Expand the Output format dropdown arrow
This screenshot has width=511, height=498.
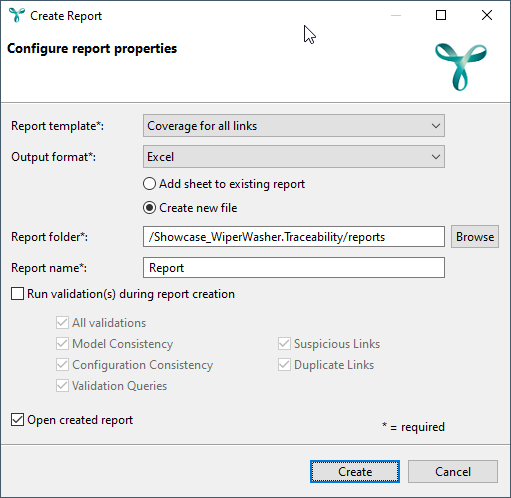coord(435,157)
